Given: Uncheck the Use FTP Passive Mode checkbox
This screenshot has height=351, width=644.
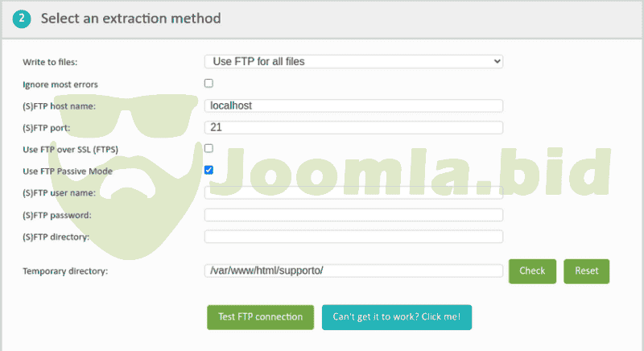Looking at the screenshot, I should (208, 170).
